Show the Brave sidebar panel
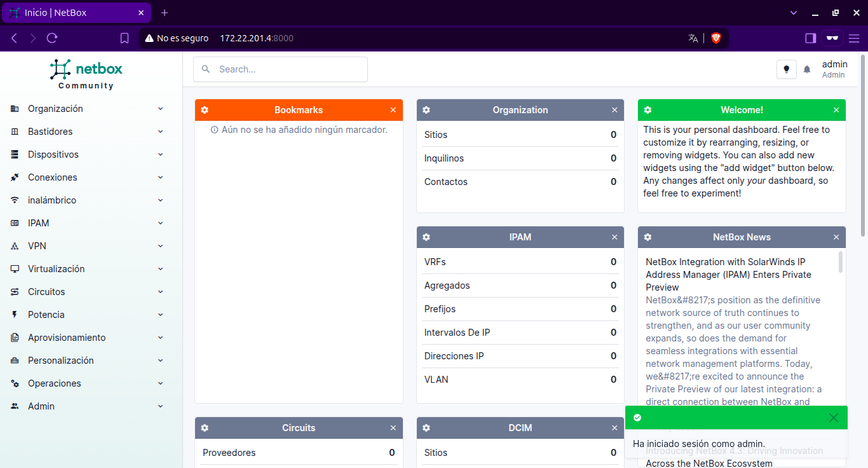 point(810,38)
